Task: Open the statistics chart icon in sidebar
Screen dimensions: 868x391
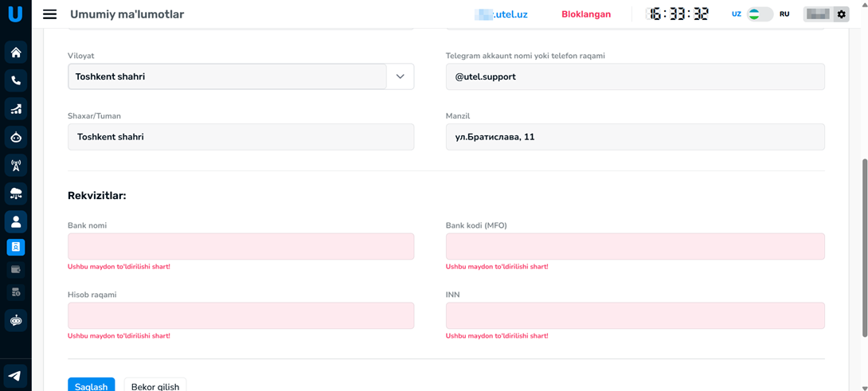Action: coord(16,109)
